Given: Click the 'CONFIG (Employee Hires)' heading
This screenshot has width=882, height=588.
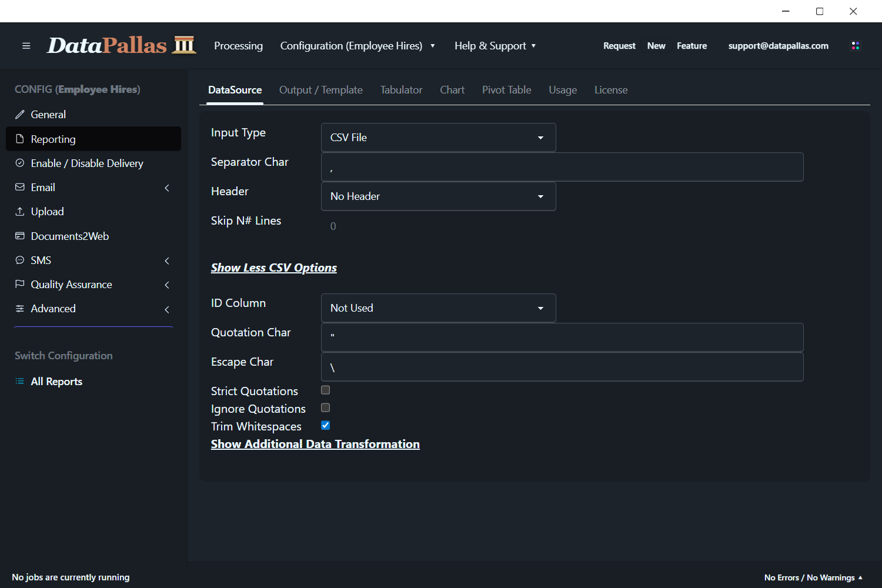Looking at the screenshot, I should click(x=78, y=89).
